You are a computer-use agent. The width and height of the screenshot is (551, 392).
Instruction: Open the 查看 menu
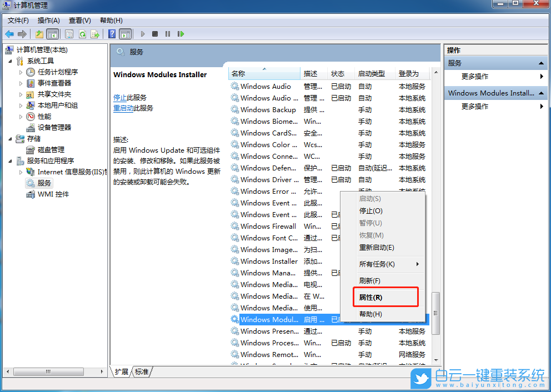pos(79,20)
